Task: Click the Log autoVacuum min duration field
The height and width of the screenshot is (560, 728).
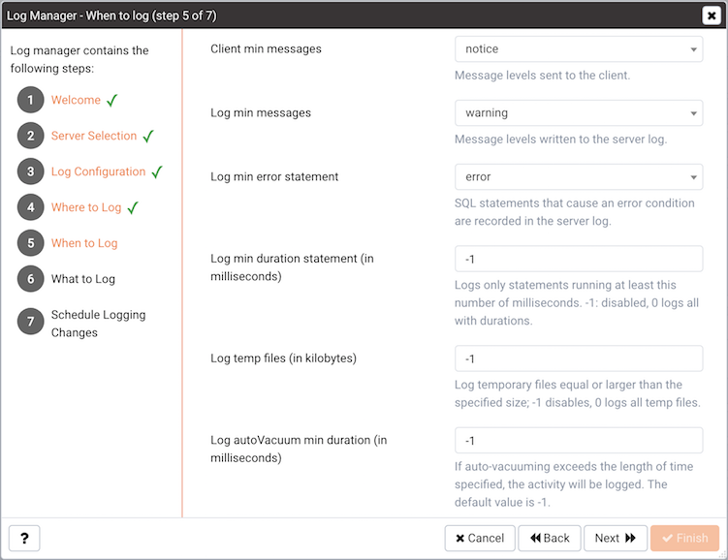Action: click(x=579, y=440)
